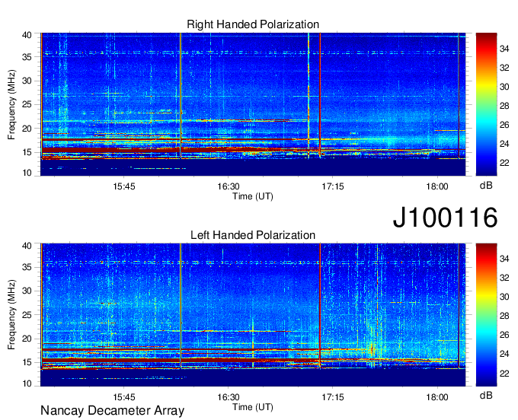The width and height of the screenshot is (518, 420).
Task: Click the 'Right Handed Polarization' title
Action: [x=253, y=24]
